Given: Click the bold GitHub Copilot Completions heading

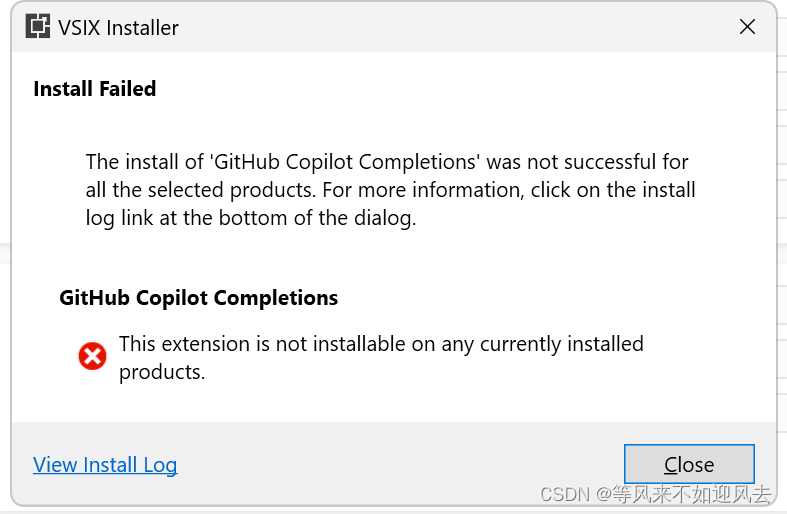Looking at the screenshot, I should 199,298.
